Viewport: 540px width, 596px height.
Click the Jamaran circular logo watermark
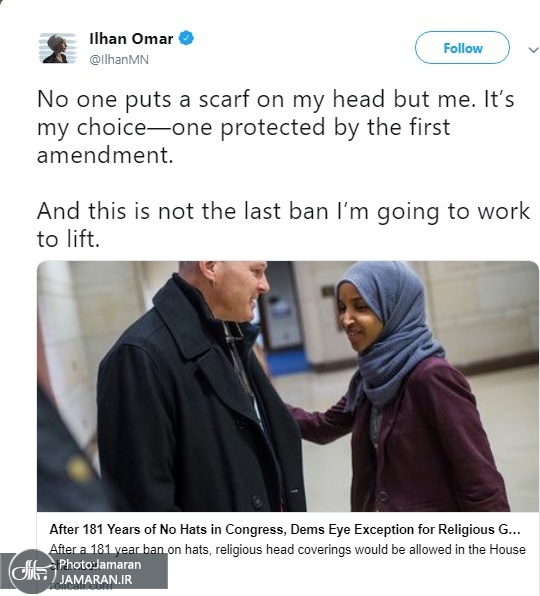(x=32, y=571)
